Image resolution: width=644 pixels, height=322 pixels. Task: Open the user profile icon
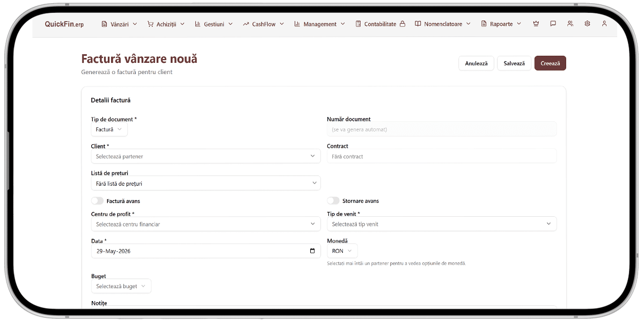tap(604, 24)
